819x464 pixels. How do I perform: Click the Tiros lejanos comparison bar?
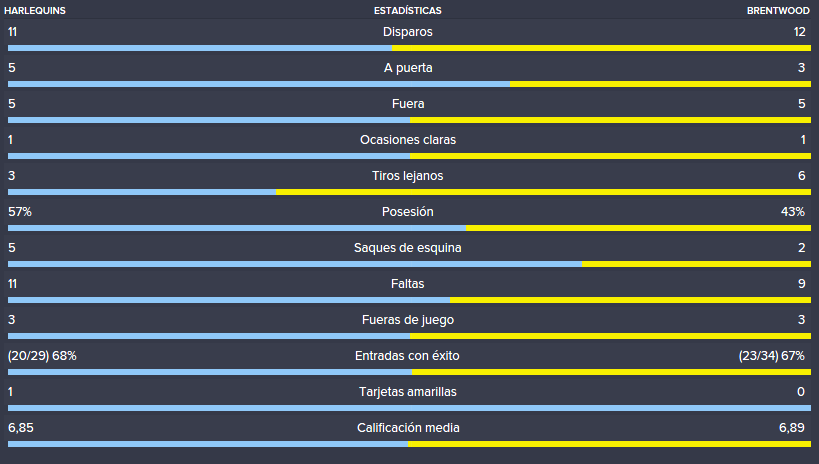[410, 192]
